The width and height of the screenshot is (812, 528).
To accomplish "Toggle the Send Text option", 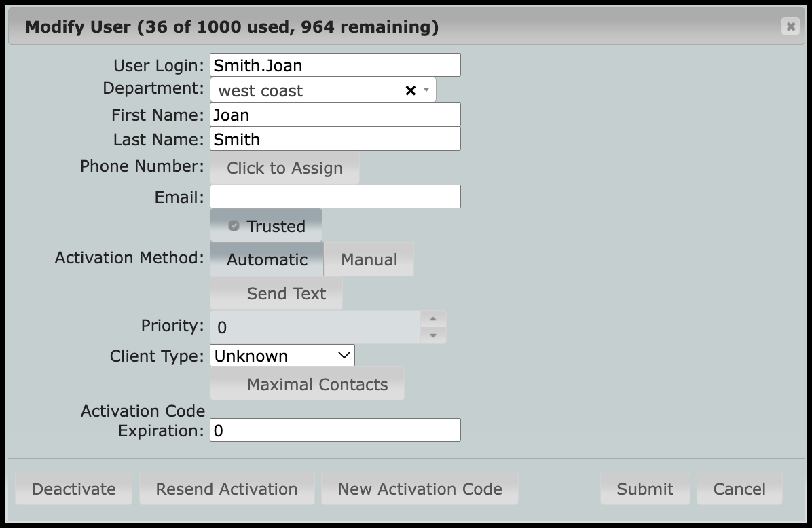I will [x=276, y=293].
